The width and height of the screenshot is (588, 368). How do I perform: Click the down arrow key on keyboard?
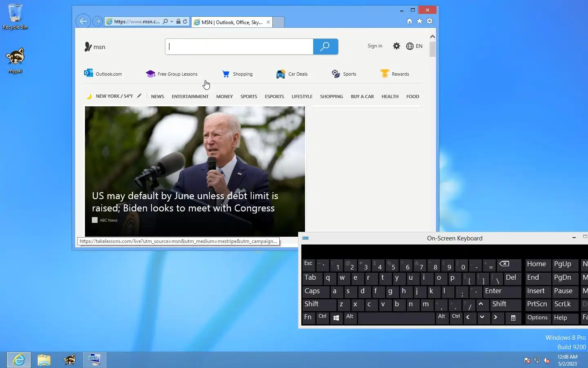[483, 318]
